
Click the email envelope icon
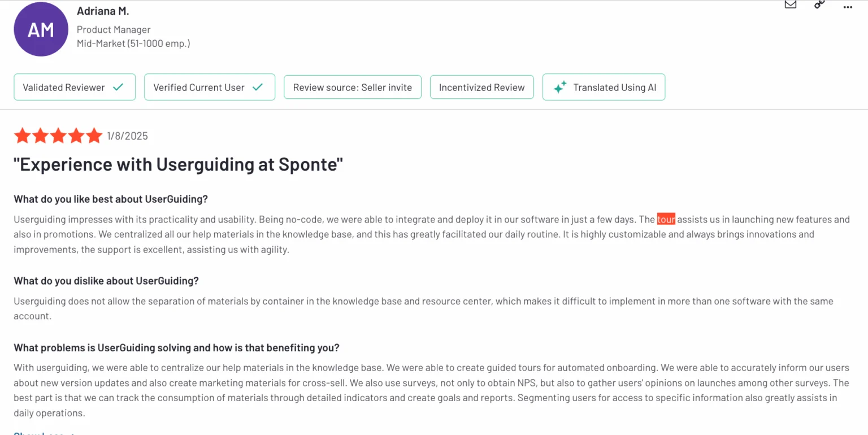click(x=791, y=5)
